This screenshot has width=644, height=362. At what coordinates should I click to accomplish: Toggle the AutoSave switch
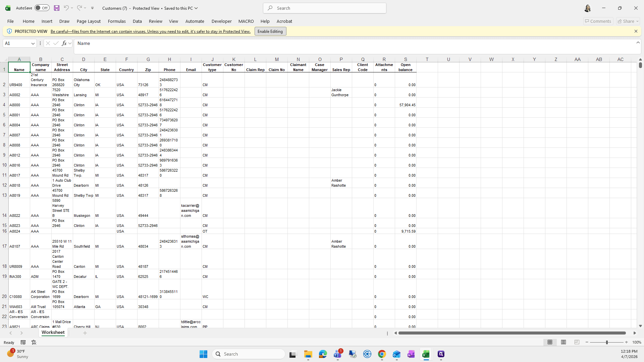point(42,8)
